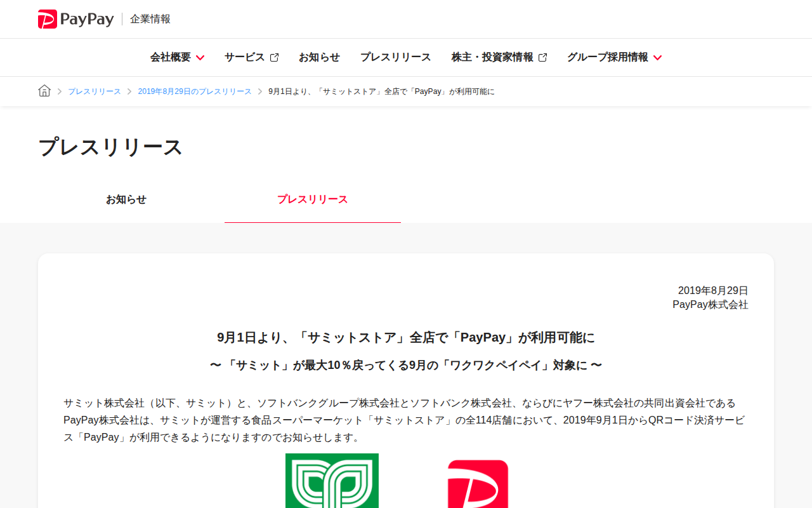Go to プレスリリース in the top navigation
812x508 pixels.
(396, 57)
